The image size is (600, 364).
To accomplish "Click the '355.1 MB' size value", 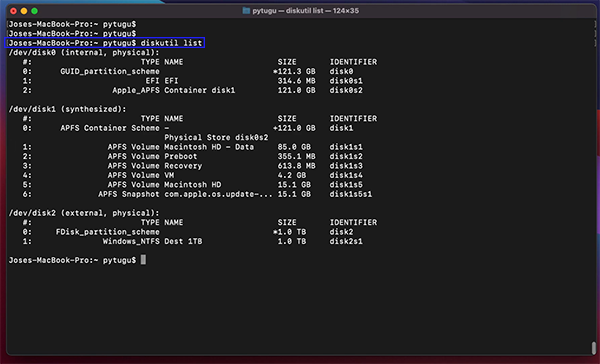I will tap(297, 156).
